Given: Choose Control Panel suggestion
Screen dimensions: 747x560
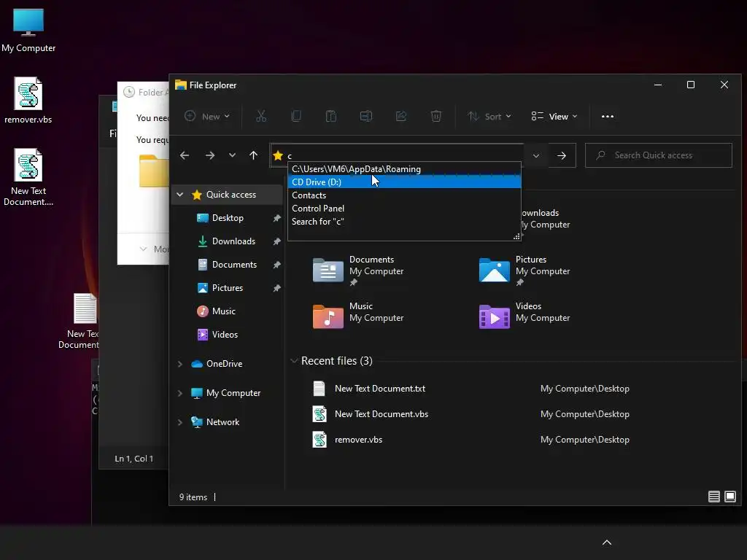Looking at the screenshot, I should pos(404,208).
